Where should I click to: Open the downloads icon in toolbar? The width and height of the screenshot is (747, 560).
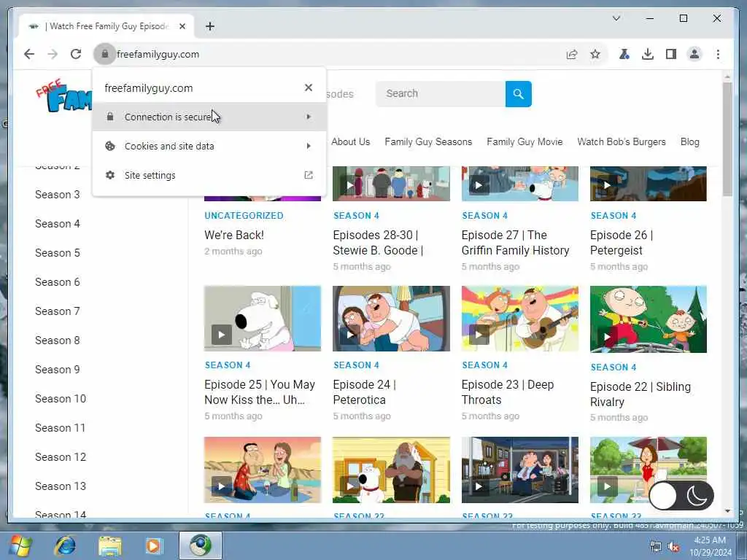tap(648, 54)
